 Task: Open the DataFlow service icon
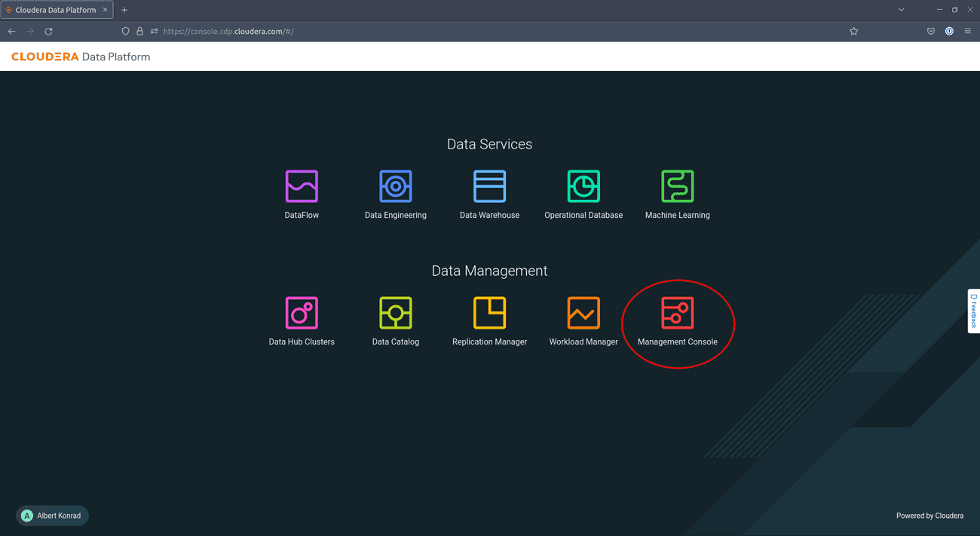click(302, 186)
